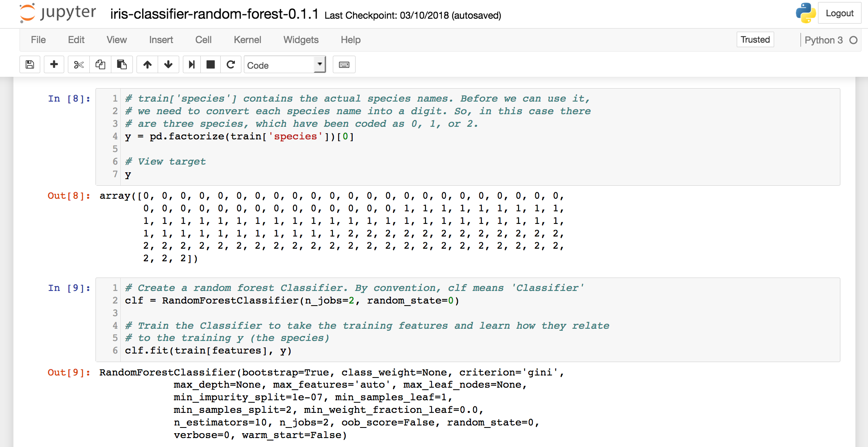Toggle the Trusted notebook button

tap(755, 40)
